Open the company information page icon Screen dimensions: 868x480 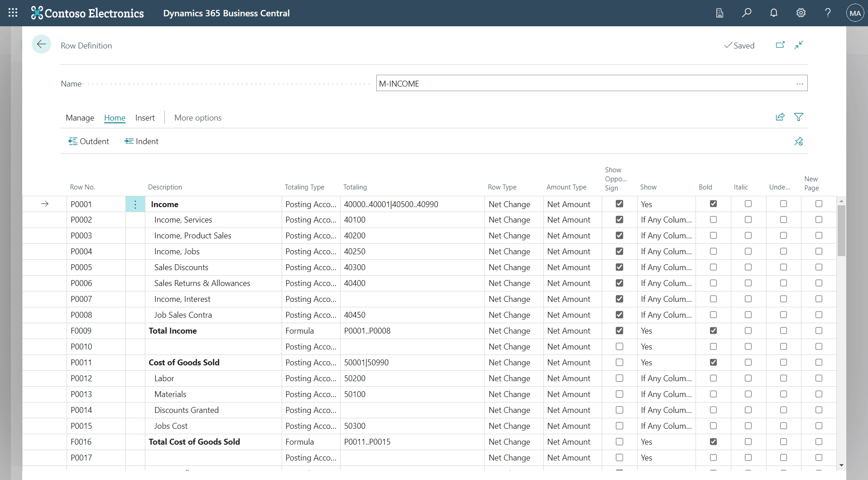point(719,13)
